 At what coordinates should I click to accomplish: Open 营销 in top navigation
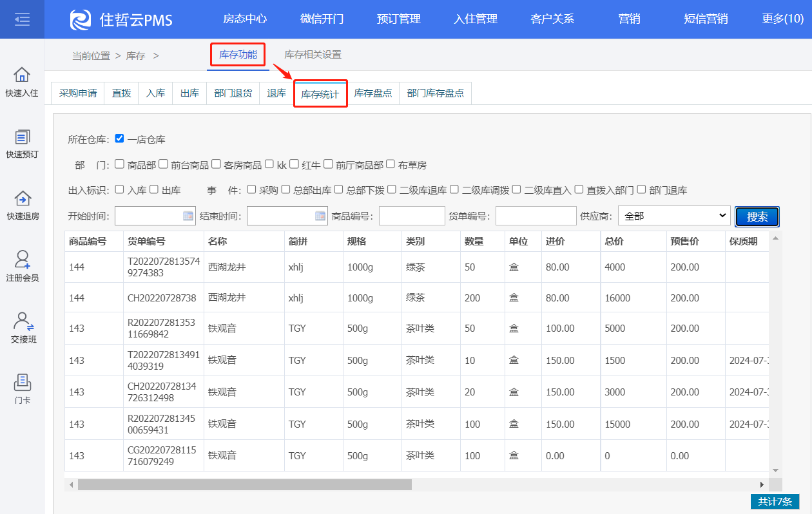pyautogui.click(x=630, y=19)
